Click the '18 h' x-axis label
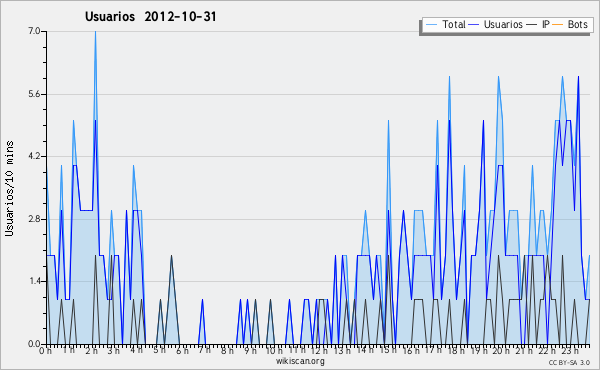The width and height of the screenshot is (600, 370). [x=456, y=351]
